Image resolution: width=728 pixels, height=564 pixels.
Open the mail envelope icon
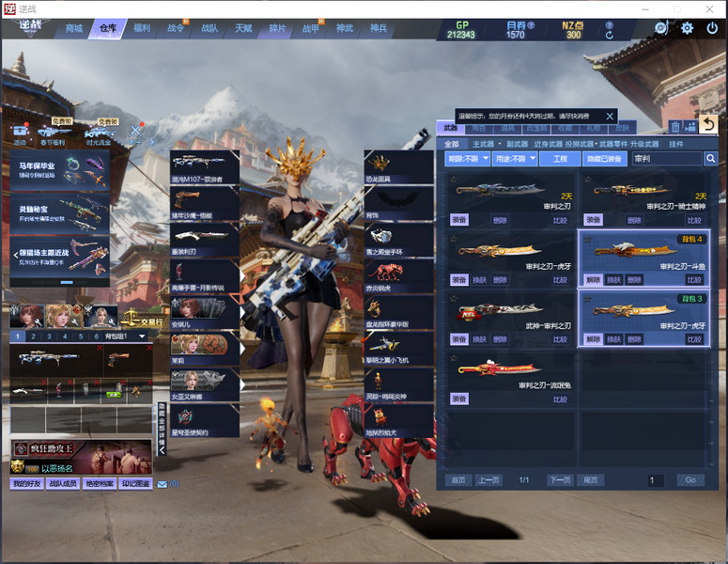(x=162, y=484)
